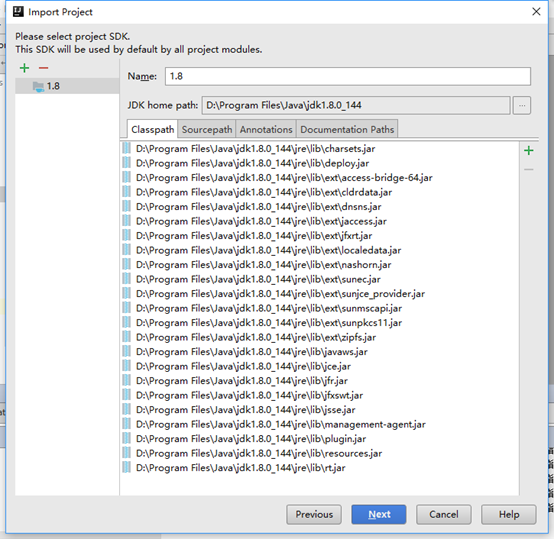
Task: Open the Annotations tab
Action: pyautogui.click(x=266, y=130)
